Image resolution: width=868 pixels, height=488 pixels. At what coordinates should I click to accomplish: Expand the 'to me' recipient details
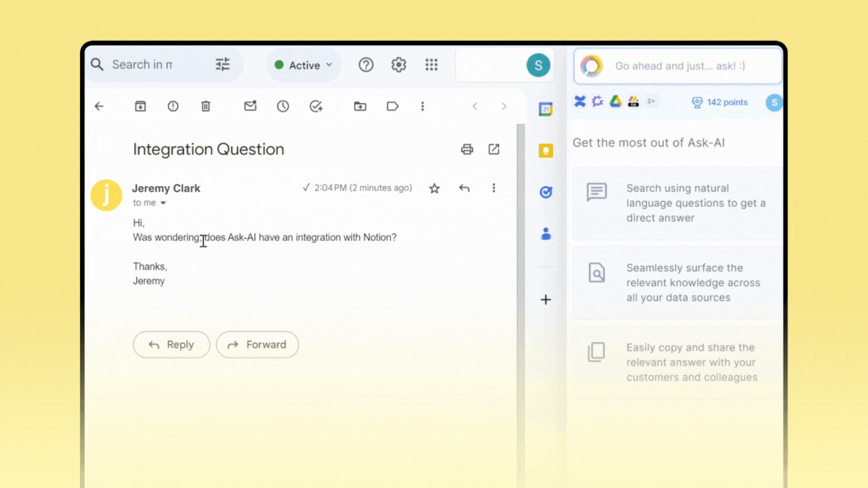click(164, 203)
